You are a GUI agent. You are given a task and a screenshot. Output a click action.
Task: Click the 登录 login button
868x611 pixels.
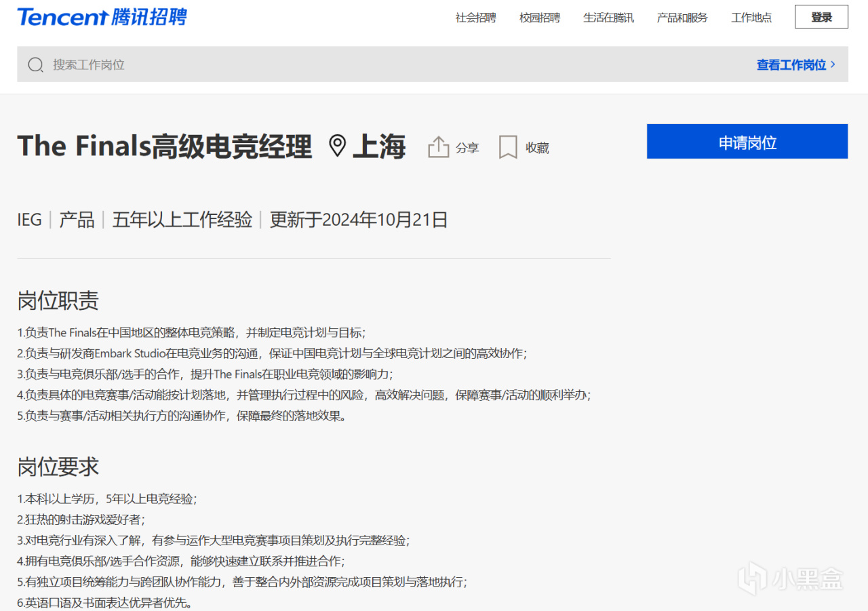[821, 17]
